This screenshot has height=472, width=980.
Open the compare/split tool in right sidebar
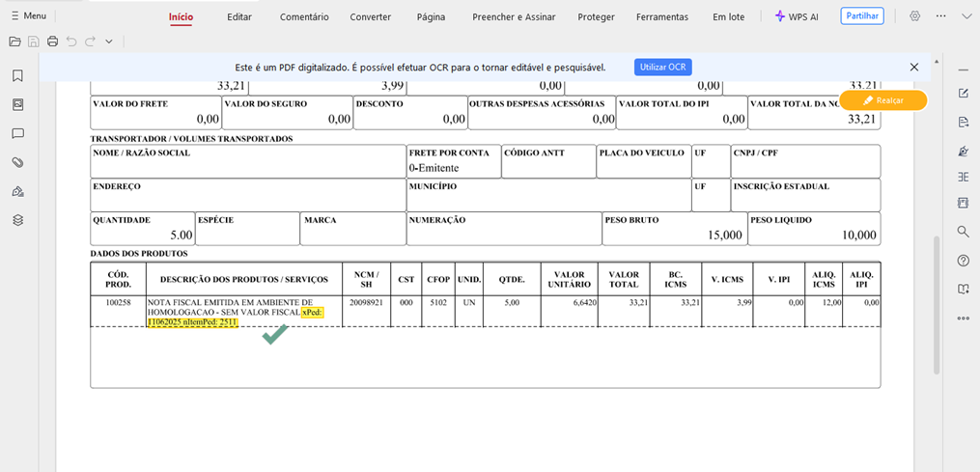964,177
